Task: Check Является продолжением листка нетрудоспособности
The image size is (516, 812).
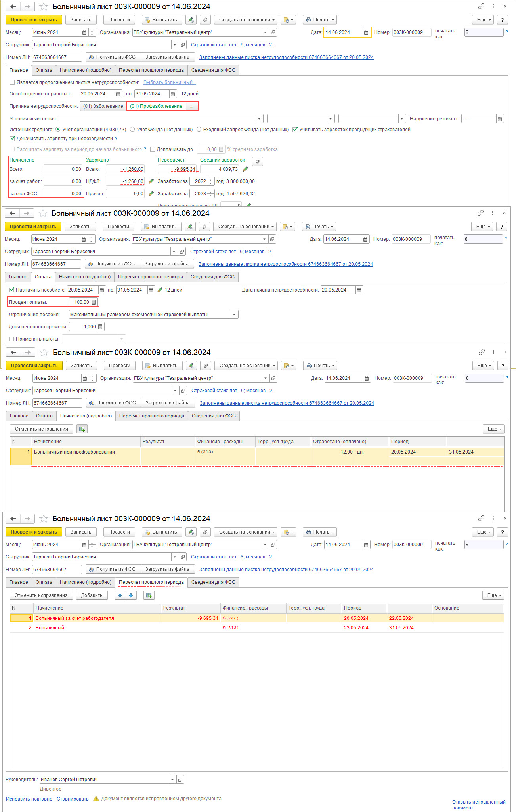Action: 12,82
